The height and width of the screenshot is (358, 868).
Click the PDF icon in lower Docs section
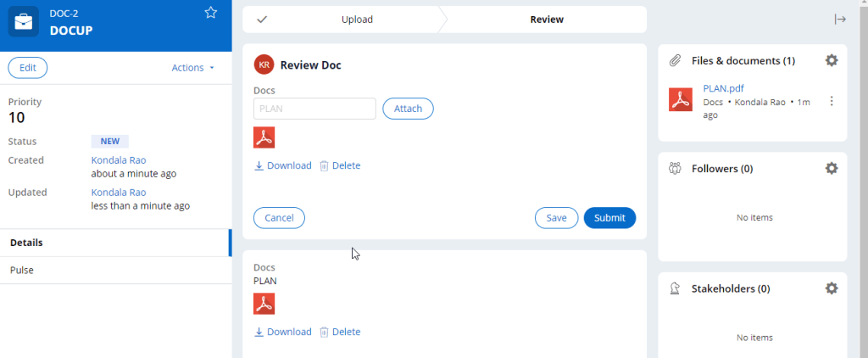(264, 304)
